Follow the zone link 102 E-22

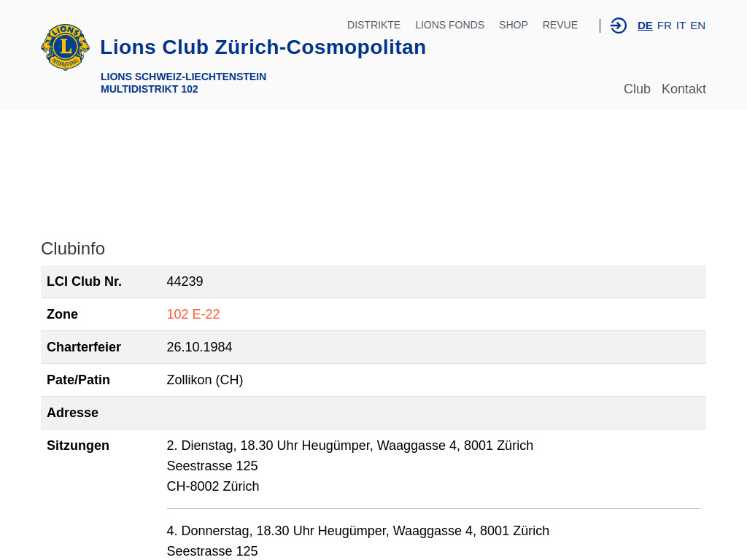point(193,314)
